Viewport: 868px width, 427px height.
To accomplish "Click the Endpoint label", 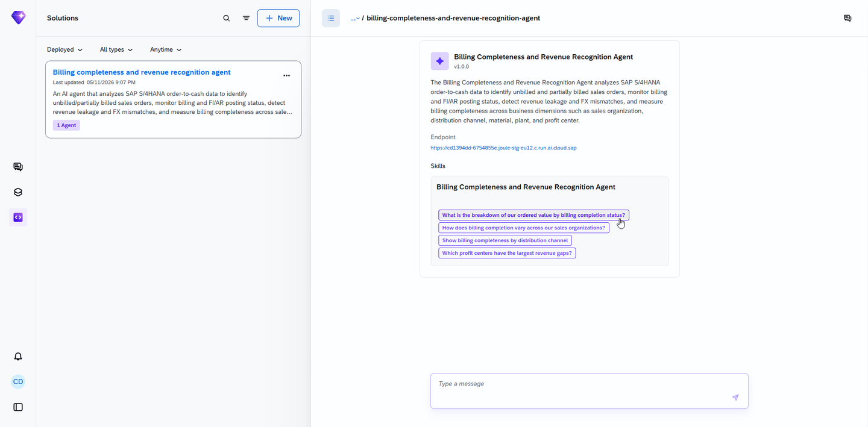I will 443,137.
